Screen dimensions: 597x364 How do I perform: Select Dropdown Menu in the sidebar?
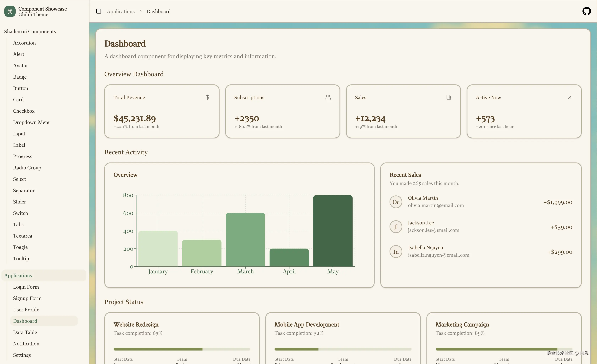click(x=32, y=122)
